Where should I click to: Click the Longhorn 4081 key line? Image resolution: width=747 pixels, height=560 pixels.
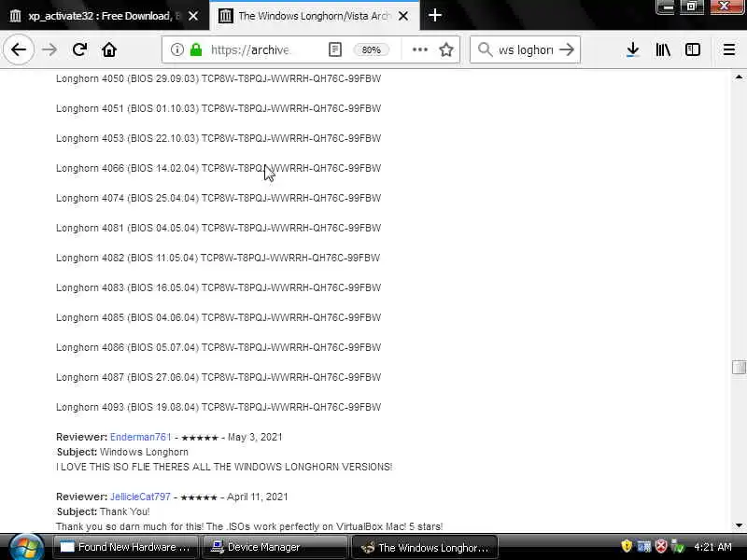[x=218, y=228]
